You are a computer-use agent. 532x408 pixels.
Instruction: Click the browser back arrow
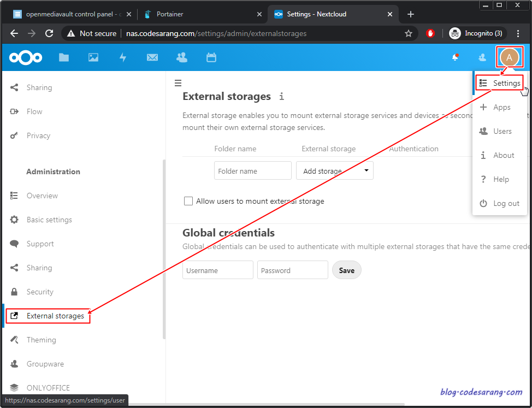pyautogui.click(x=14, y=33)
